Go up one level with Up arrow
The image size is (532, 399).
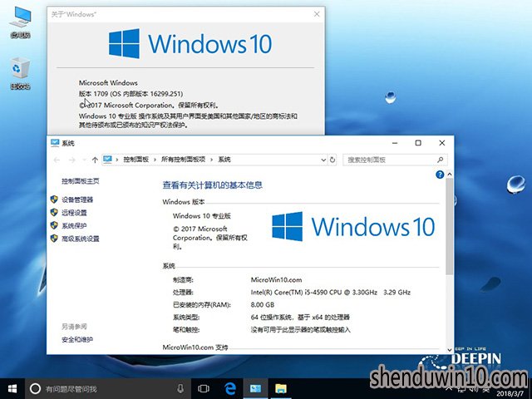tap(95, 160)
